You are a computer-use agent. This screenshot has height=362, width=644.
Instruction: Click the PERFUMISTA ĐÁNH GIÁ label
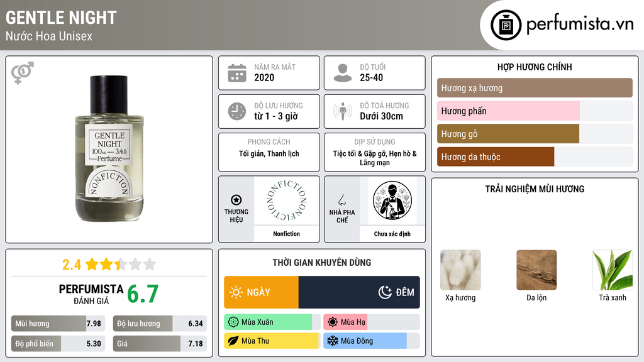[x=91, y=294]
